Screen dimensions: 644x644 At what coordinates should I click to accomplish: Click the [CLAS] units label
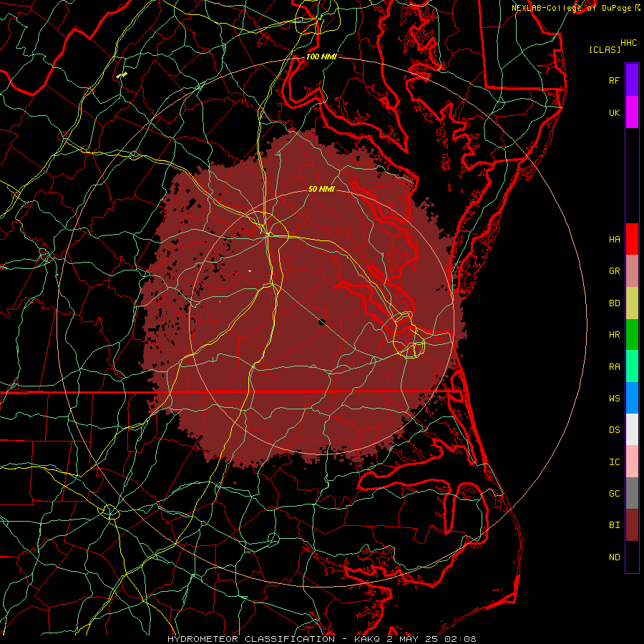click(x=605, y=49)
